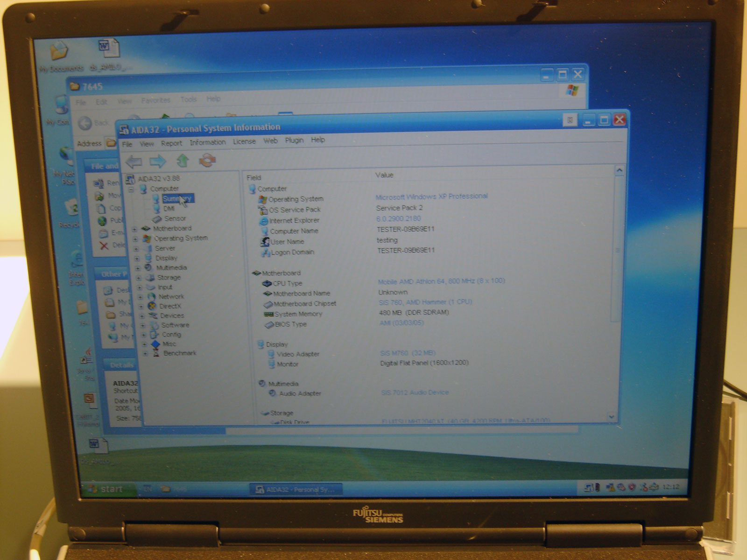Select the Sensor tree item
Image resolution: width=747 pixels, height=560 pixels.
175,218
